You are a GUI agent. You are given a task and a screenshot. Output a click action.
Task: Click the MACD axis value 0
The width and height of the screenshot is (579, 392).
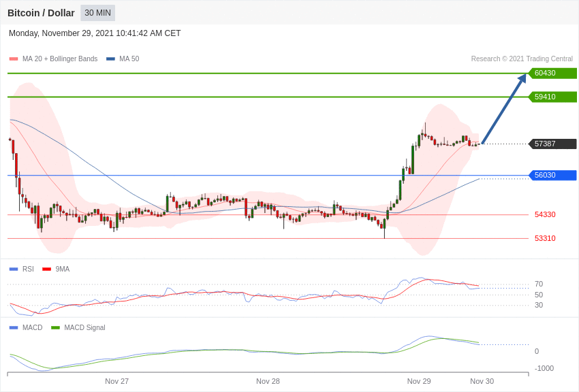click(537, 351)
